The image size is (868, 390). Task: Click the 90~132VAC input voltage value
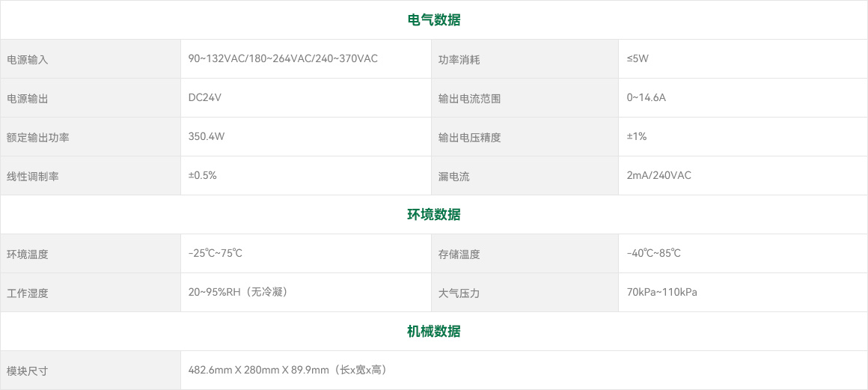tap(283, 58)
